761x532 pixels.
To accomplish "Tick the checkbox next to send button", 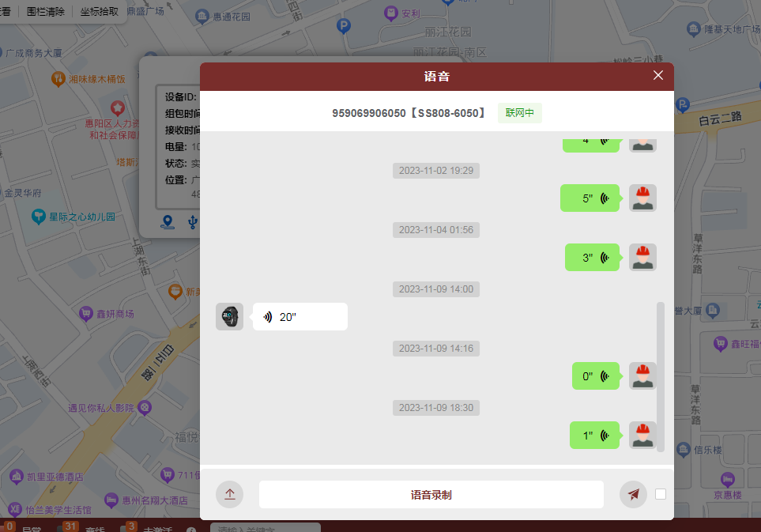I will click(661, 494).
